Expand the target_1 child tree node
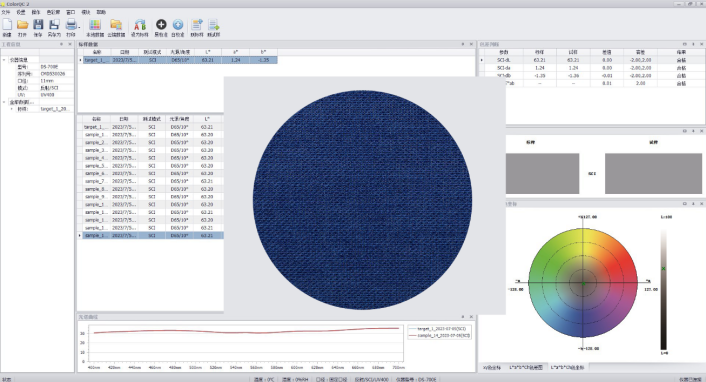The image size is (706, 382). click(x=11, y=109)
